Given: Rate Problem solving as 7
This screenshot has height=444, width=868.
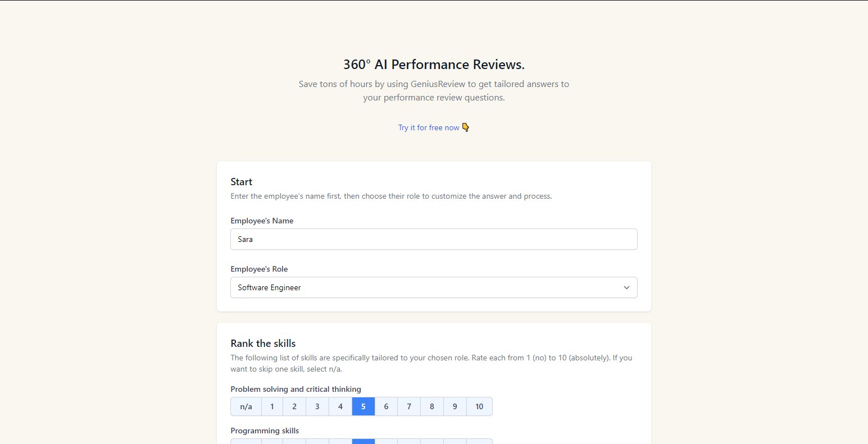Looking at the screenshot, I should tap(409, 406).
